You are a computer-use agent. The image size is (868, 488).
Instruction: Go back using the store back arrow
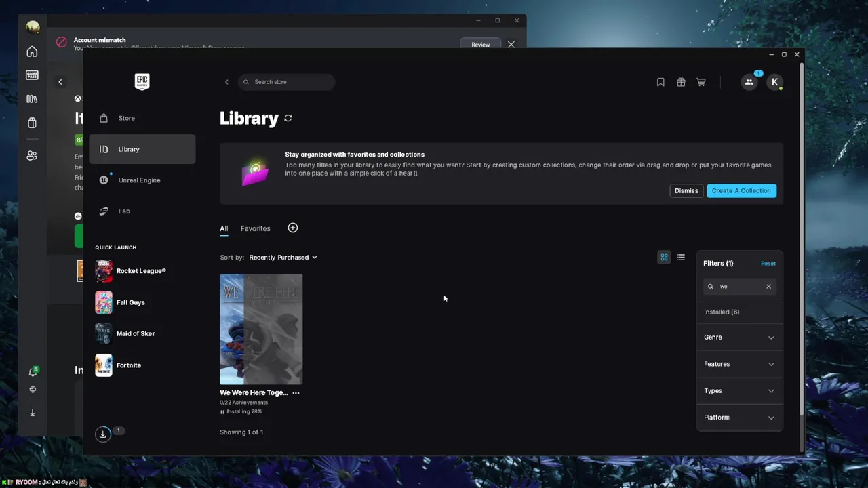pos(226,82)
